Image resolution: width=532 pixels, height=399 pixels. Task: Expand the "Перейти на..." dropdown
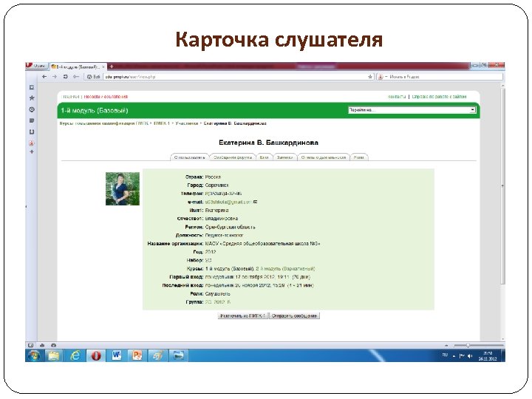[x=412, y=110]
